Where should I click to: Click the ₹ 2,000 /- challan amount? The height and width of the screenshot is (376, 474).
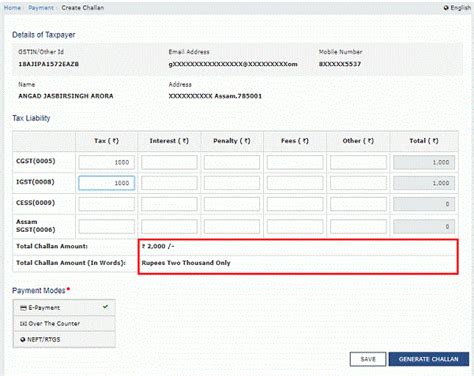(x=158, y=246)
